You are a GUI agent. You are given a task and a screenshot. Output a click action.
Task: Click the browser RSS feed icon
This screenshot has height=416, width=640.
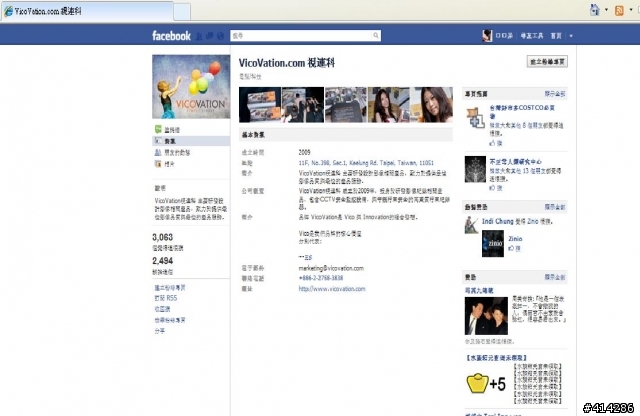[619, 10]
